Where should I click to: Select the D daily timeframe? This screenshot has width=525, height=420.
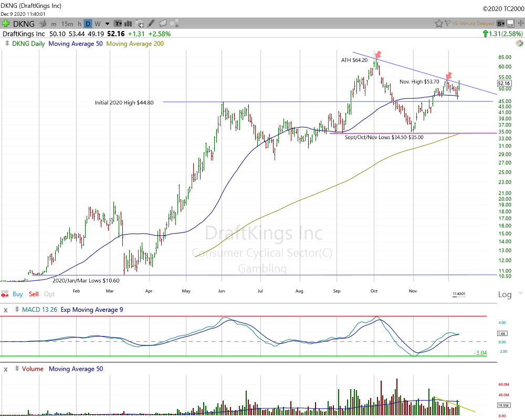pyautogui.click(x=88, y=24)
